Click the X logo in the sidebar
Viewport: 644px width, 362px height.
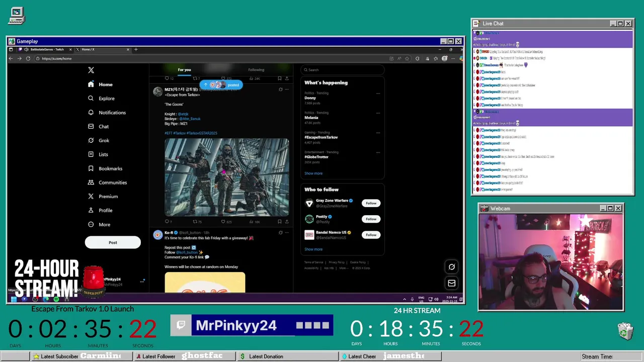tap(91, 70)
